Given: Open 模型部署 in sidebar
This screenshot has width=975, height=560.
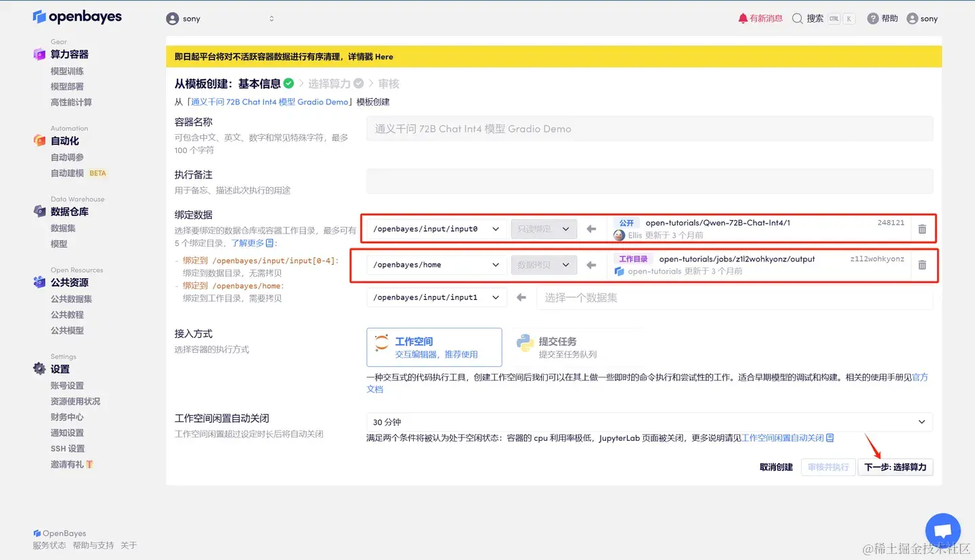Looking at the screenshot, I should (x=67, y=87).
